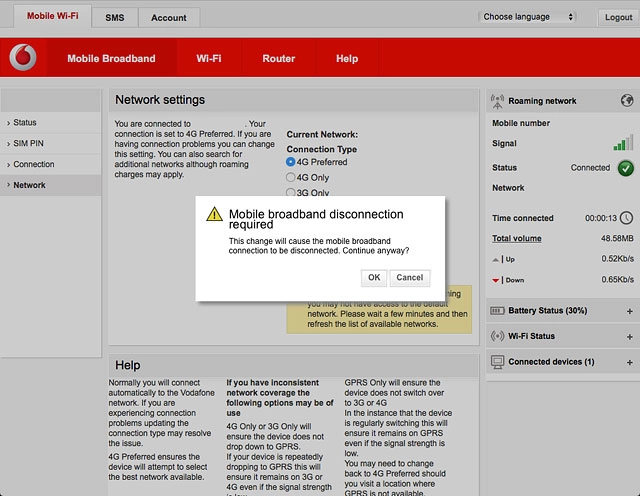
Task: Click Cancel in the disconnection dialog
Action: [409, 278]
